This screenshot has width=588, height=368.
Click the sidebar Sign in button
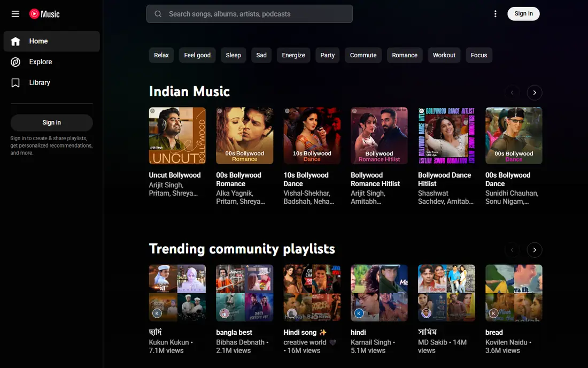pos(51,122)
